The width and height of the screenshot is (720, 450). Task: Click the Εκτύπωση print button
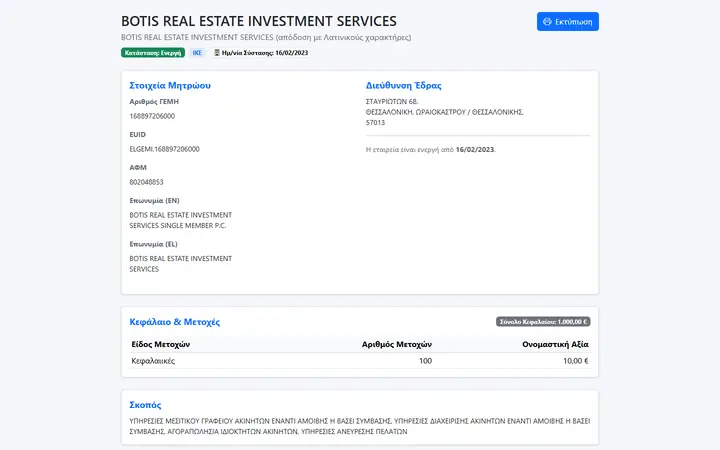pyautogui.click(x=568, y=22)
